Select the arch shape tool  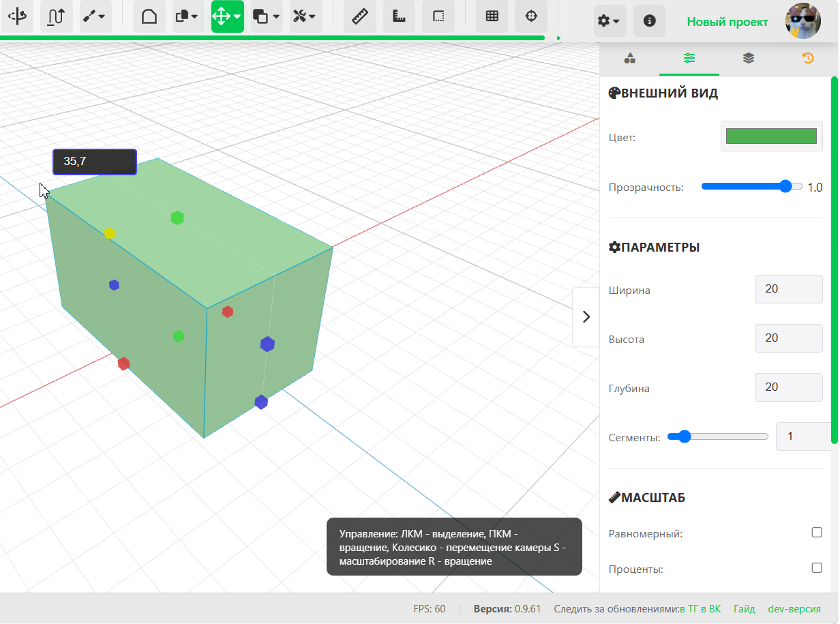tap(149, 16)
